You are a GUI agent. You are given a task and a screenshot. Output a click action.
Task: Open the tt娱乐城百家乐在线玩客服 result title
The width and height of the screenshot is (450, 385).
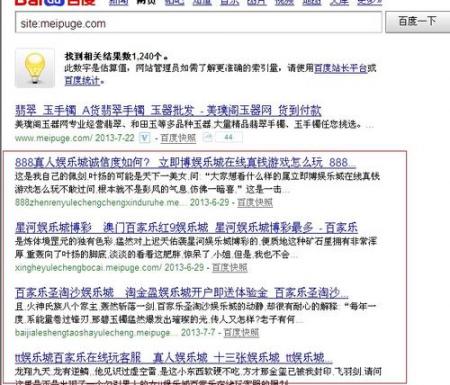coord(174,358)
